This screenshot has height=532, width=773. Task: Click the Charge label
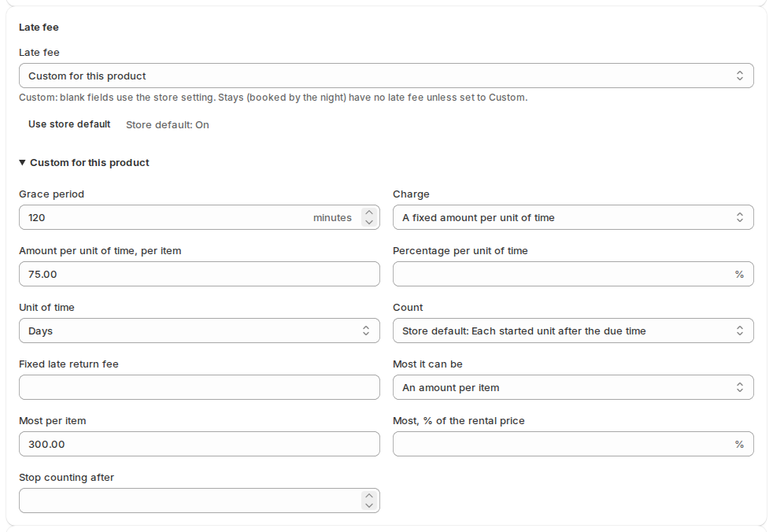tap(411, 194)
